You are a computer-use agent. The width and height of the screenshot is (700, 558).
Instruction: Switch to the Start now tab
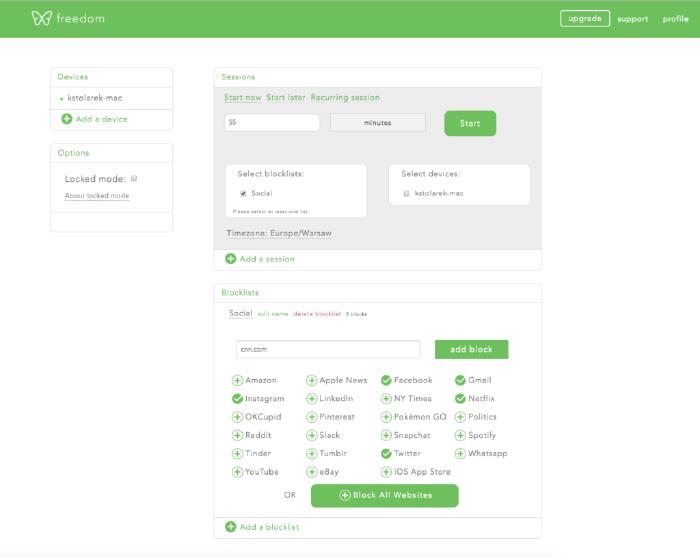pos(242,97)
